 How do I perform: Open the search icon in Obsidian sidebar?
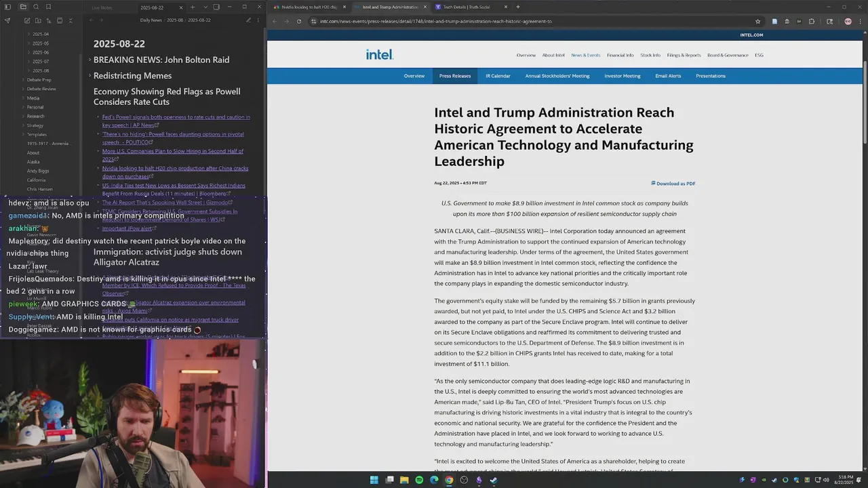click(x=35, y=7)
